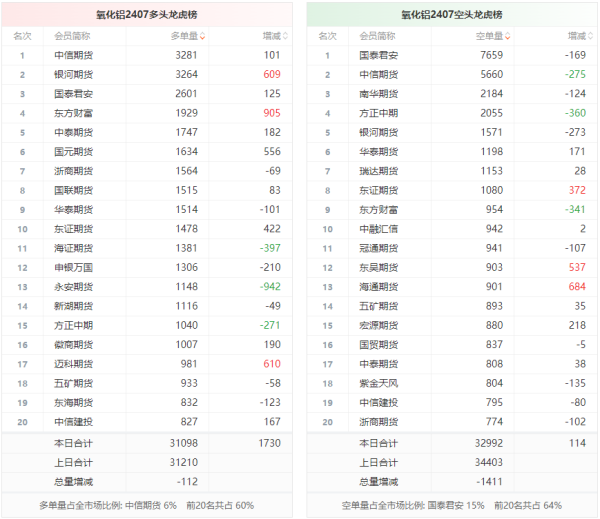Click 氧化铝2407多头龙虎榜 header
The image size is (600, 519).
(147, 15)
